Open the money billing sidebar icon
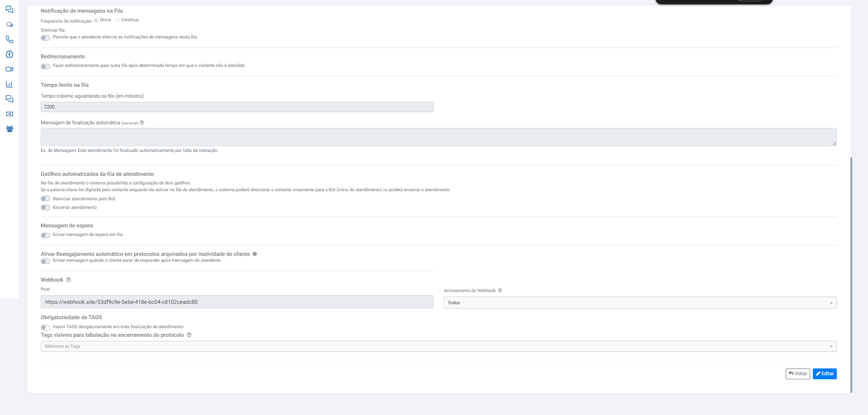The height and width of the screenshot is (415, 868). tap(9, 114)
